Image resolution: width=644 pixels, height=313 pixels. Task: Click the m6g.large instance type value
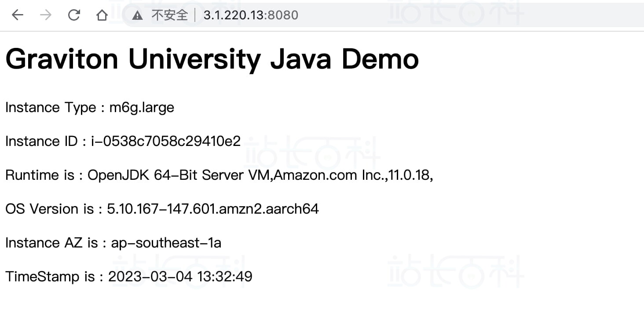[142, 108]
